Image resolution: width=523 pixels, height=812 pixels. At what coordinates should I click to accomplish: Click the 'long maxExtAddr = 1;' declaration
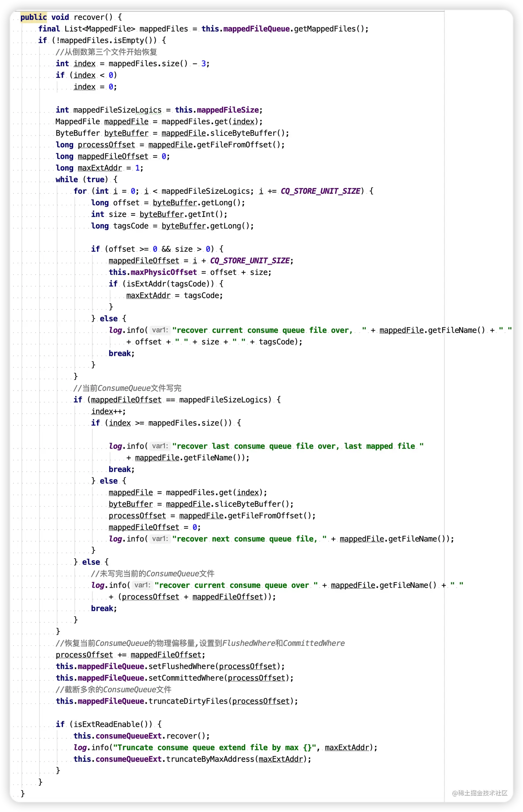[99, 168]
